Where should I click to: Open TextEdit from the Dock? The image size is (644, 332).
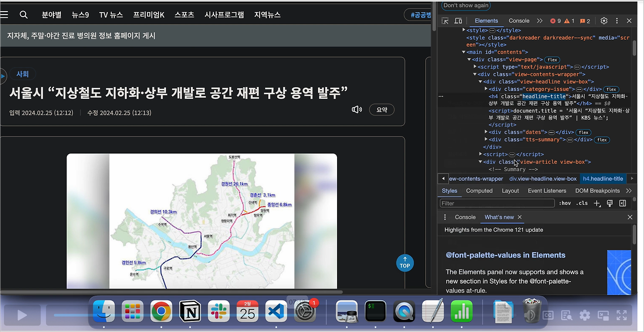pos(433,312)
